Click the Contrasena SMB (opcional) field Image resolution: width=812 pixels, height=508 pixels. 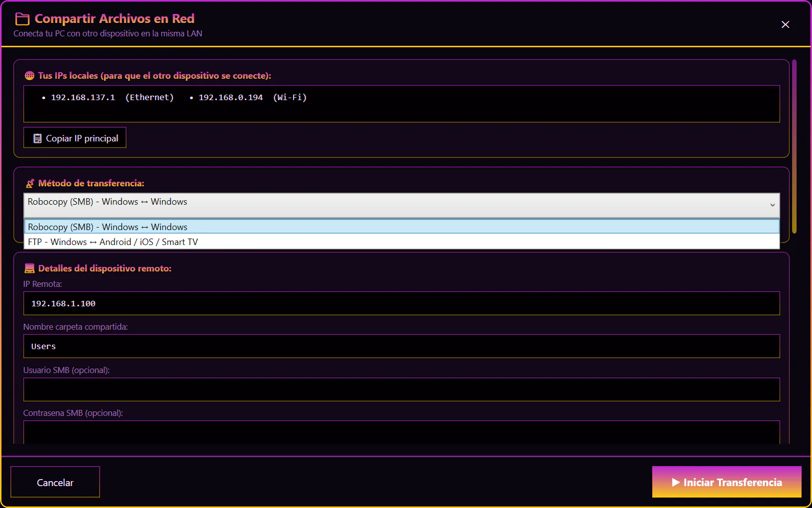[x=402, y=432]
